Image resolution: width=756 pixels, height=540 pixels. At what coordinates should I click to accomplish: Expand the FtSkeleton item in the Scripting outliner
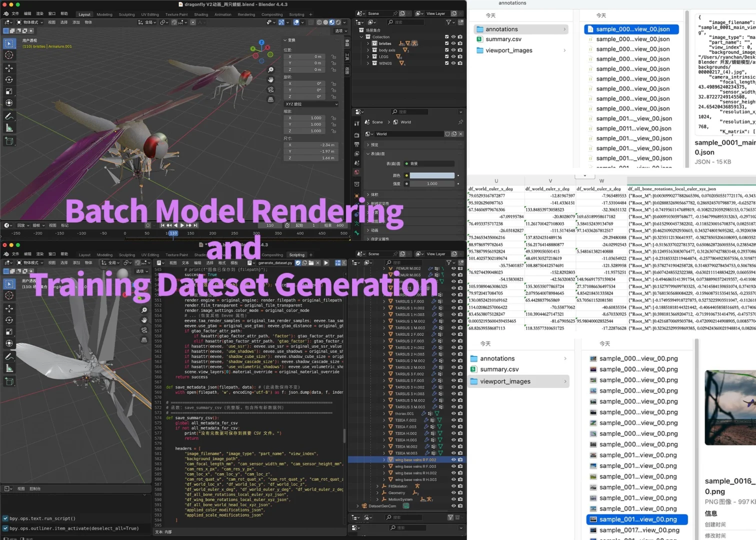[378, 486]
